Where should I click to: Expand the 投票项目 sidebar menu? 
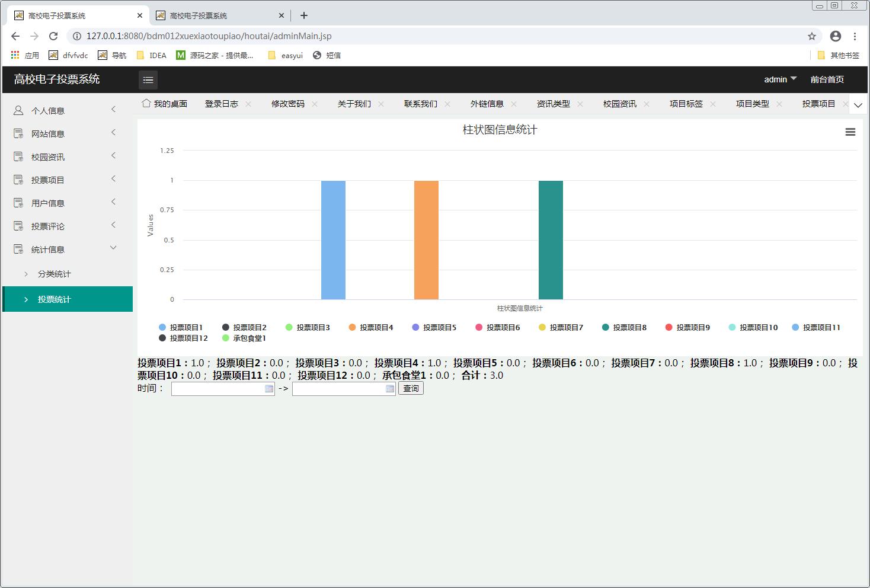[113, 178]
